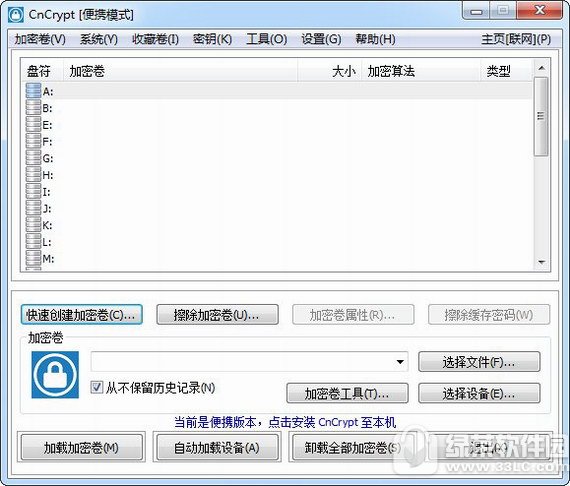Click the 加密算法 column header
Screen dimensions: 570x486
point(421,71)
